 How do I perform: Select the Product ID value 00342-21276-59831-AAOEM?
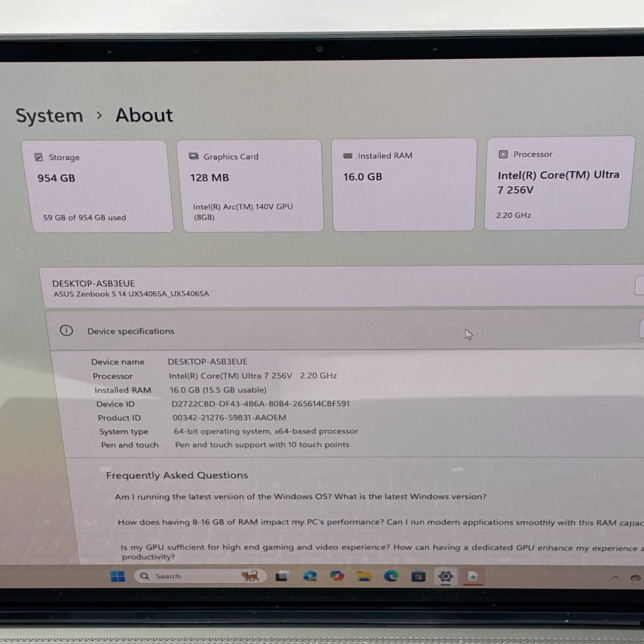tap(229, 417)
